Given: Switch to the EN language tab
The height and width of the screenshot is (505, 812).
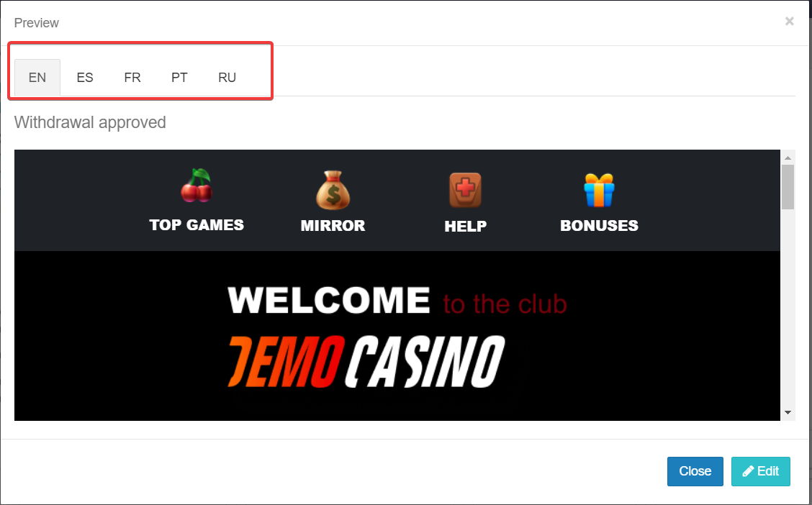Looking at the screenshot, I should point(37,78).
